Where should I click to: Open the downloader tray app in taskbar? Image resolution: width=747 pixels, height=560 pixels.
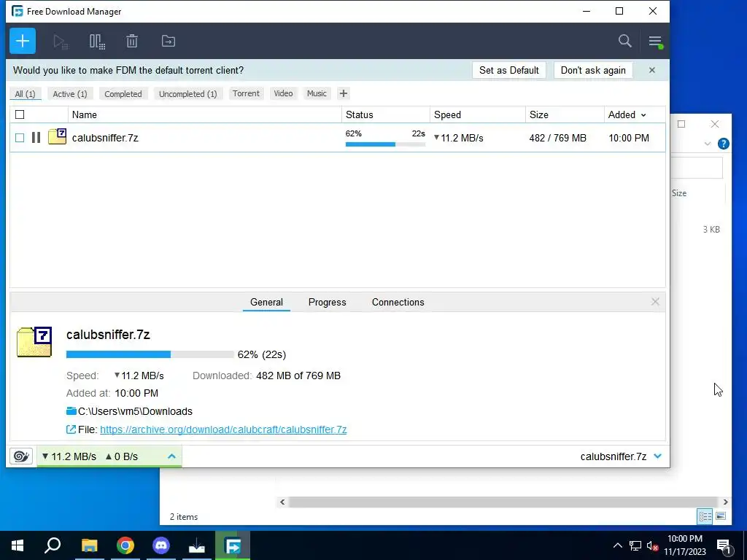click(197, 545)
